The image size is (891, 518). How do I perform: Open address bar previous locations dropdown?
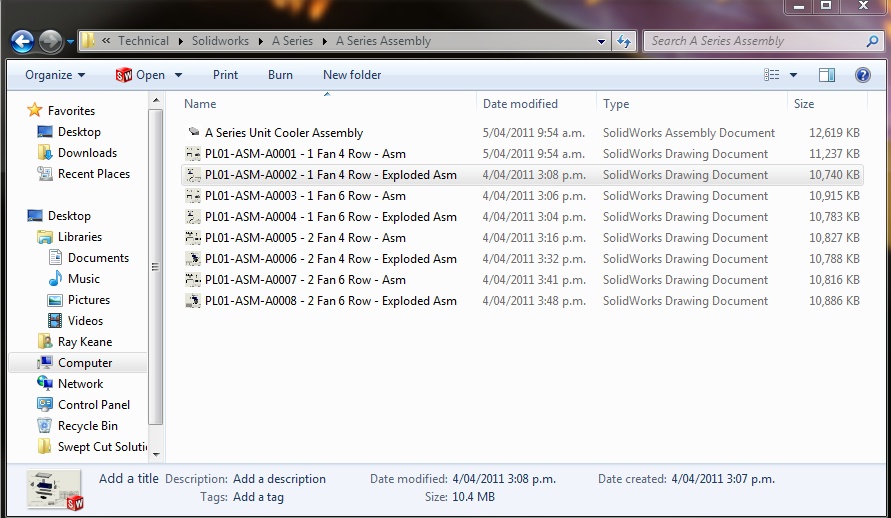click(x=601, y=41)
